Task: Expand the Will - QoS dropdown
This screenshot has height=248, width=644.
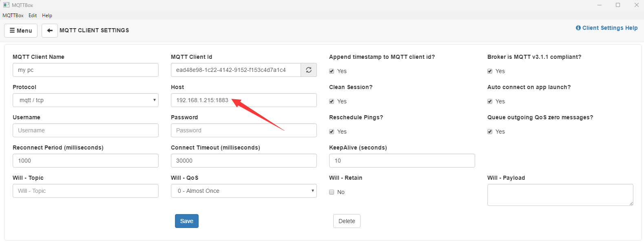Action: click(x=244, y=191)
